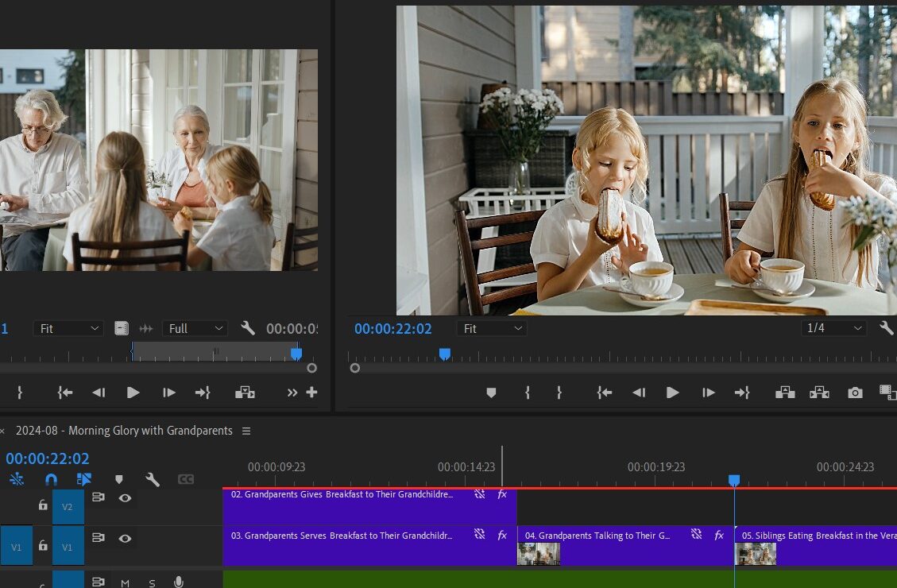The height and width of the screenshot is (588, 897).
Task: Step back one frame in Program monitor
Action: [x=639, y=393]
